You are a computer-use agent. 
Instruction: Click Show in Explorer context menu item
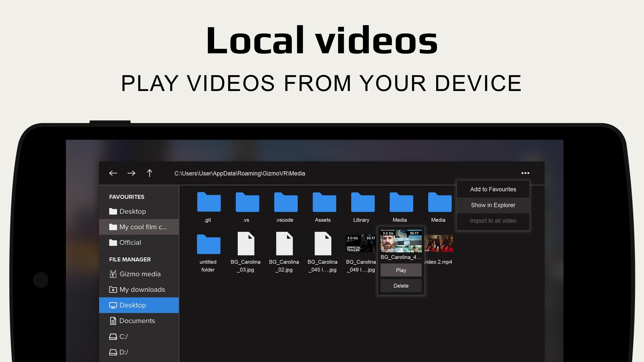(493, 205)
